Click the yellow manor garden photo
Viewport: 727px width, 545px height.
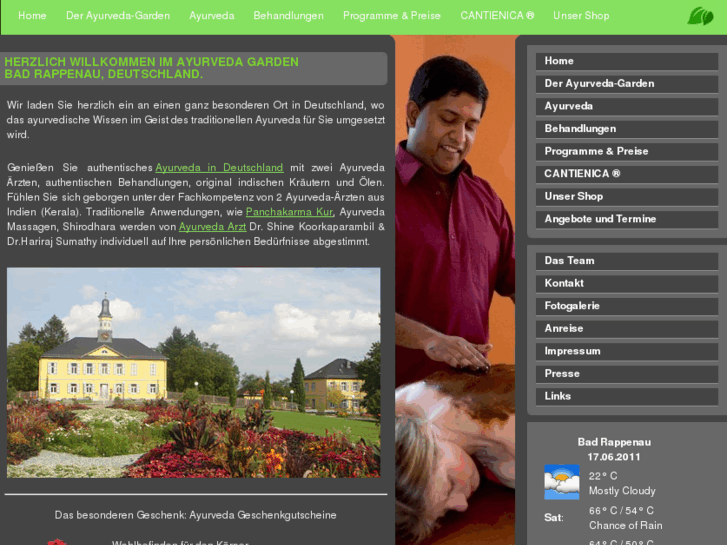point(193,372)
